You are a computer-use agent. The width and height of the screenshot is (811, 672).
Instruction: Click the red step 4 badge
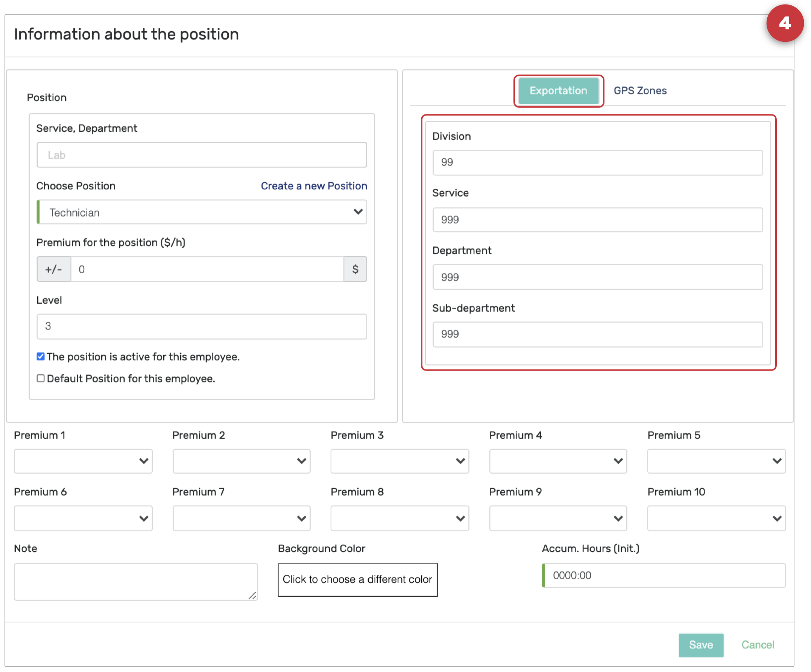pos(784,23)
